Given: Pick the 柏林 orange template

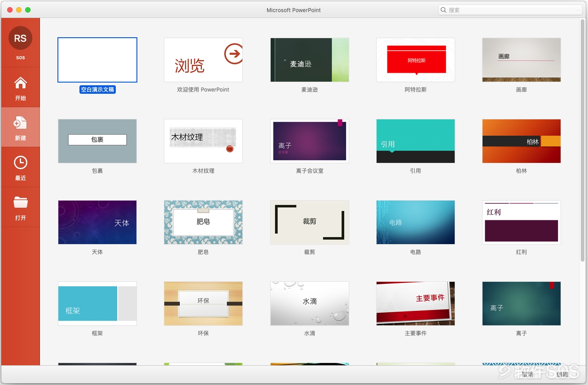Looking at the screenshot, I should tap(522, 141).
